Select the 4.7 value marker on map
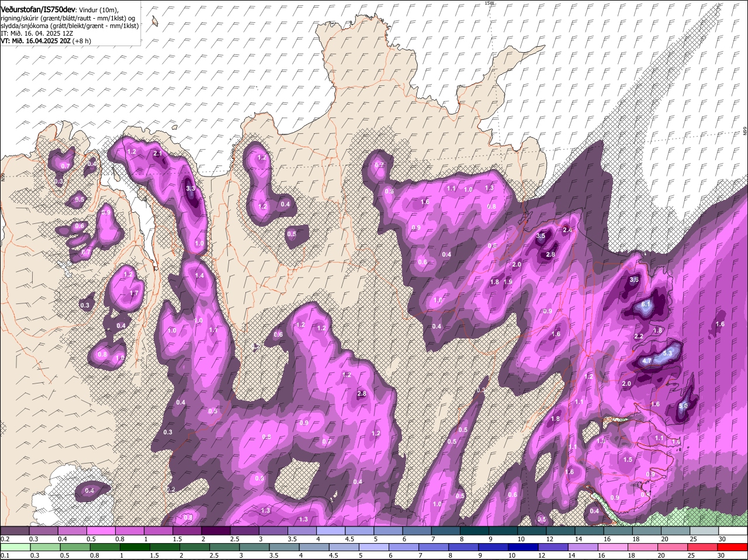The height and width of the screenshot is (560, 748). [x=647, y=361]
